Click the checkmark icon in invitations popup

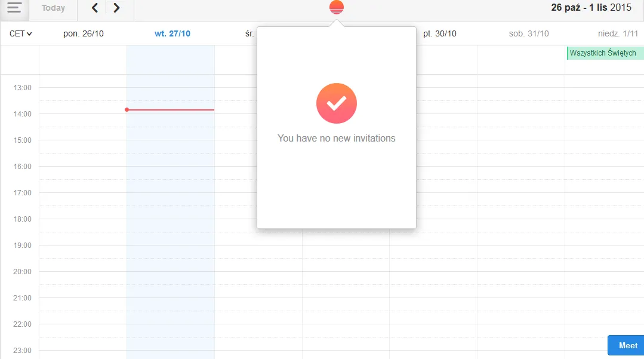[337, 103]
